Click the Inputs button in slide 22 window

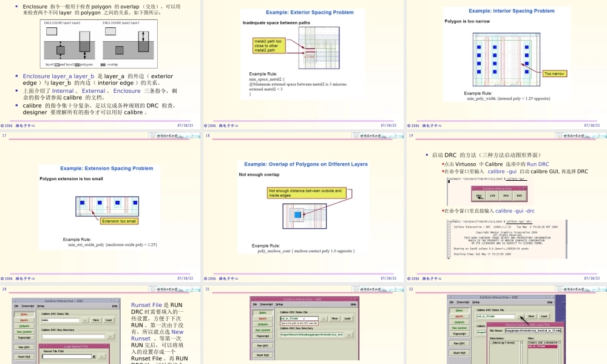(459, 316)
